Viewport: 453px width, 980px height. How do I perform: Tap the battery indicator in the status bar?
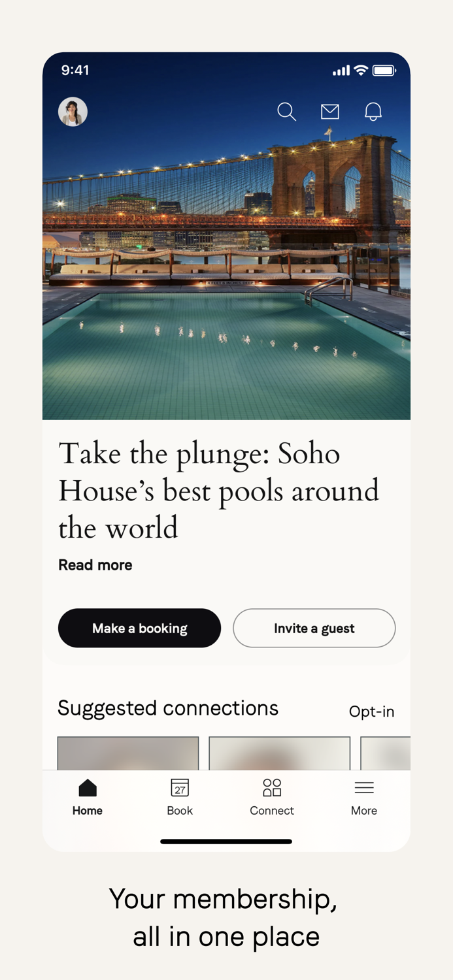click(386, 70)
